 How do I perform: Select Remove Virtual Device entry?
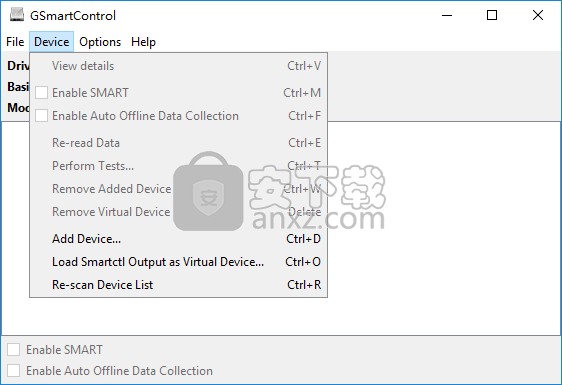pyautogui.click(x=178, y=211)
